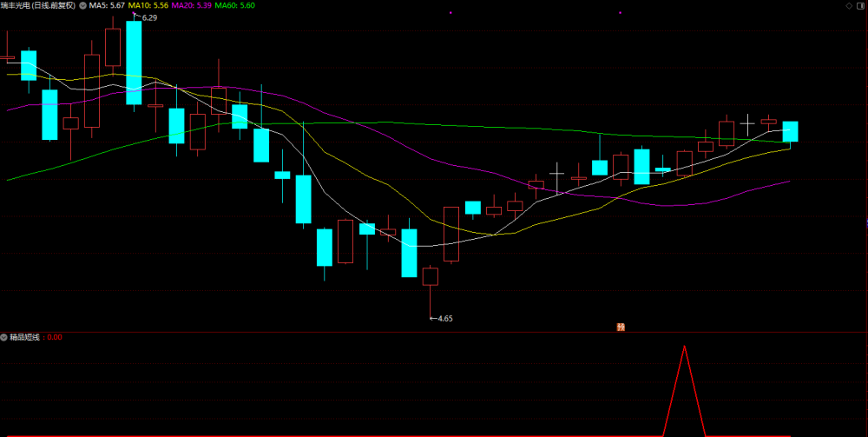Select the MA5: 5.67 label
This screenshot has width=868, height=437.
click(107, 5)
